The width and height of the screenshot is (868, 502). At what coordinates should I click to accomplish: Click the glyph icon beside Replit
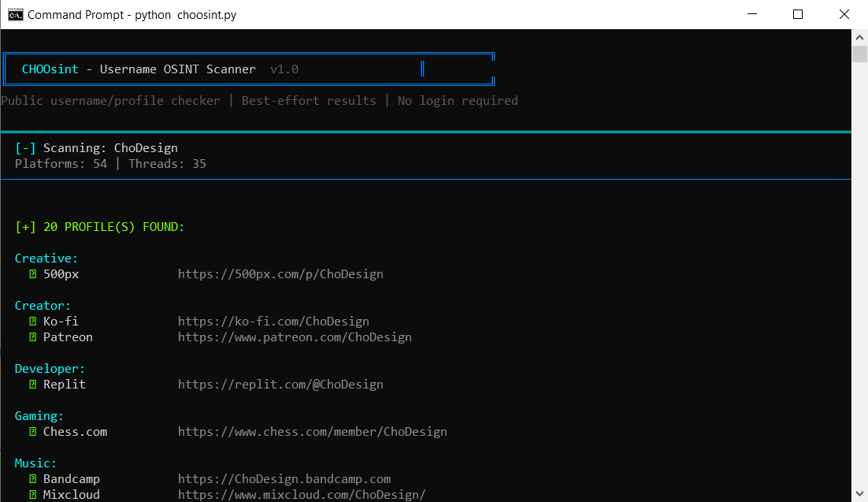click(32, 385)
